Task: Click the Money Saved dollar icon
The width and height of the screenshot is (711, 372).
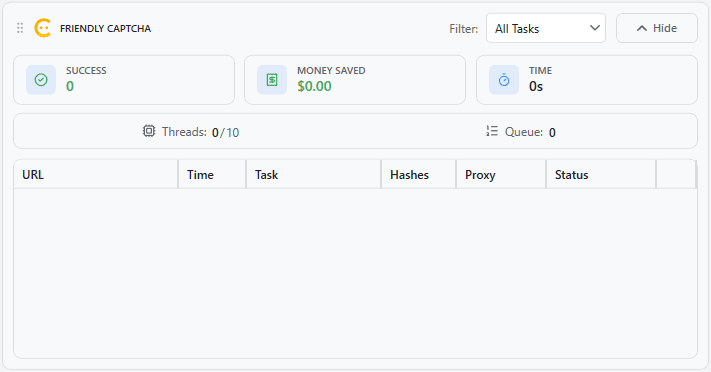Action: [272, 80]
